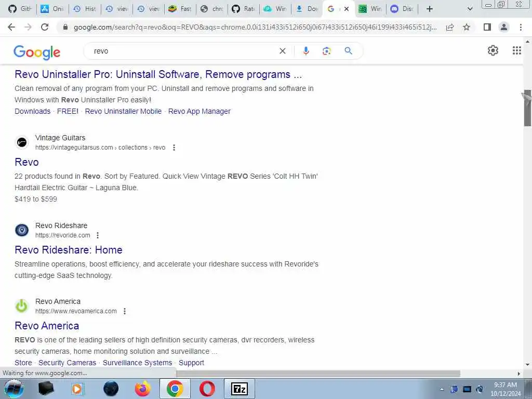This screenshot has width=532, height=399.
Task: View the site security lock icon
Action: [65, 27]
